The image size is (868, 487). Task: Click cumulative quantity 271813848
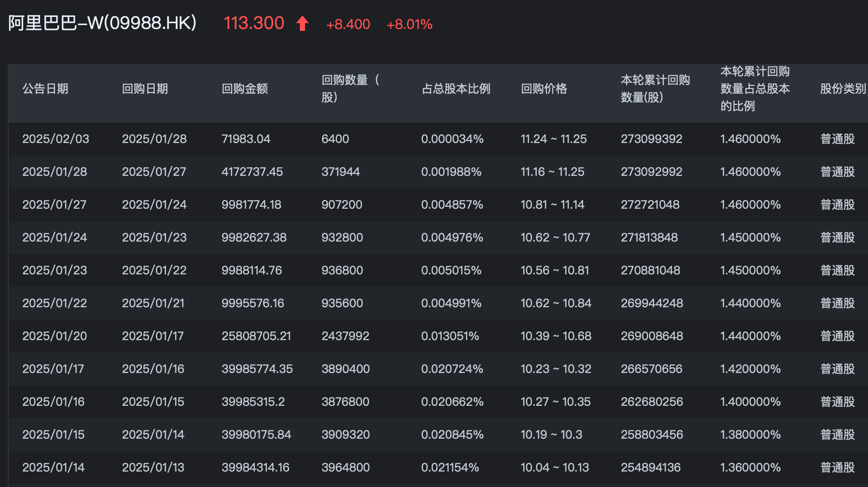click(649, 238)
